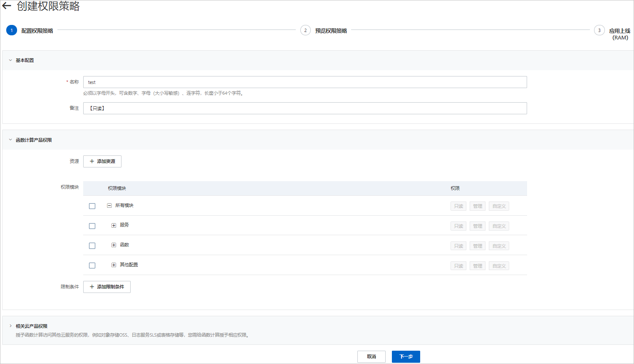Click the back arrow to leave policy creation
The width and height of the screenshot is (634, 364).
point(6,6)
